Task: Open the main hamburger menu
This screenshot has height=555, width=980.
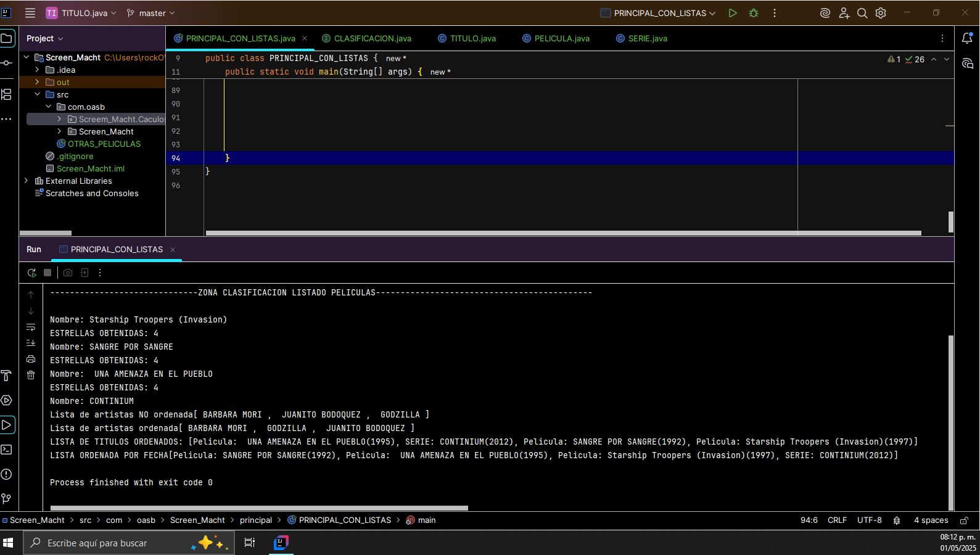Action: coord(30,13)
